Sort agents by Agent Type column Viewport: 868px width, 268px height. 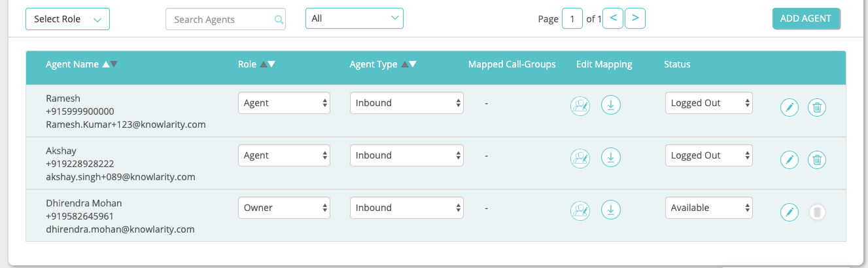(x=409, y=64)
